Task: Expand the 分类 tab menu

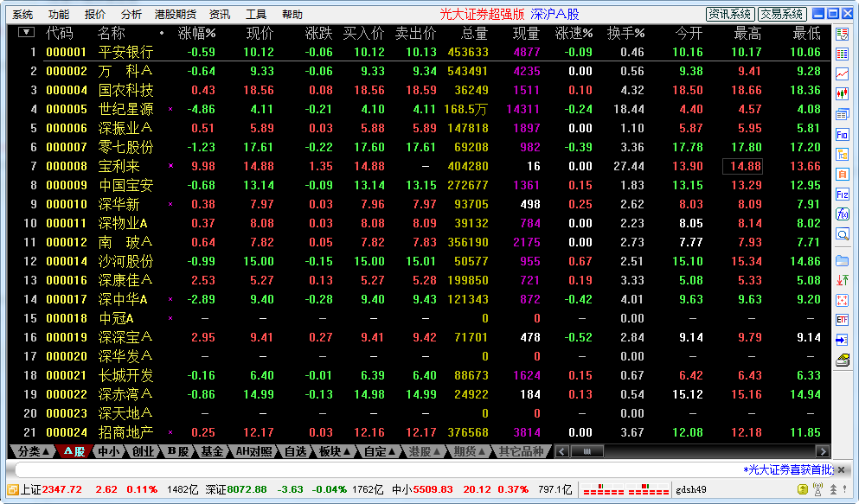Action: [x=34, y=451]
